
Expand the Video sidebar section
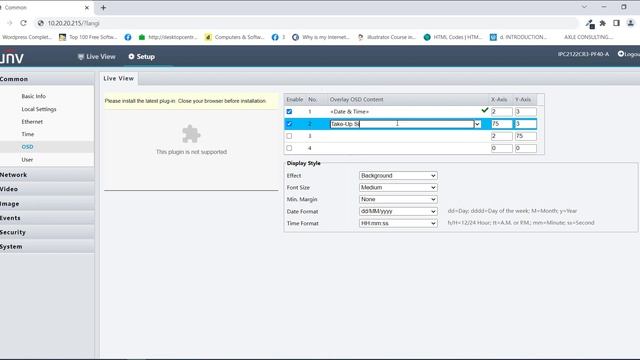click(47, 189)
